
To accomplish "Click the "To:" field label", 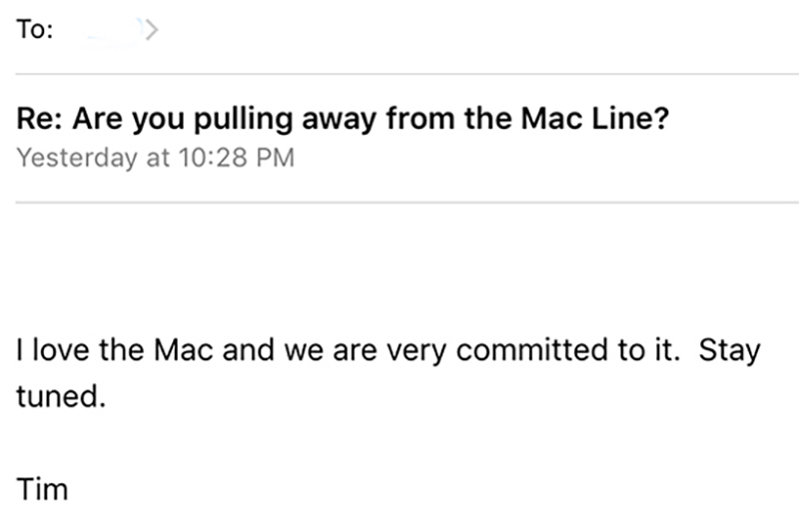I will coord(35,31).
